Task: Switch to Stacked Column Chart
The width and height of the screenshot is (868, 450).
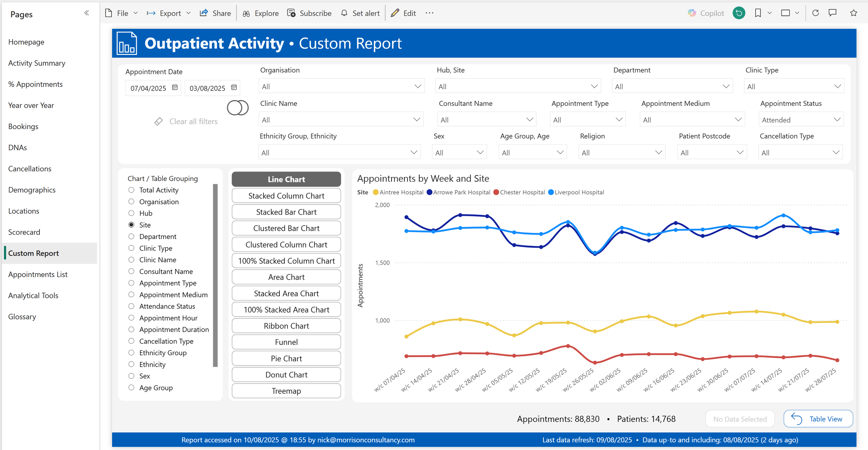Action: coord(286,196)
